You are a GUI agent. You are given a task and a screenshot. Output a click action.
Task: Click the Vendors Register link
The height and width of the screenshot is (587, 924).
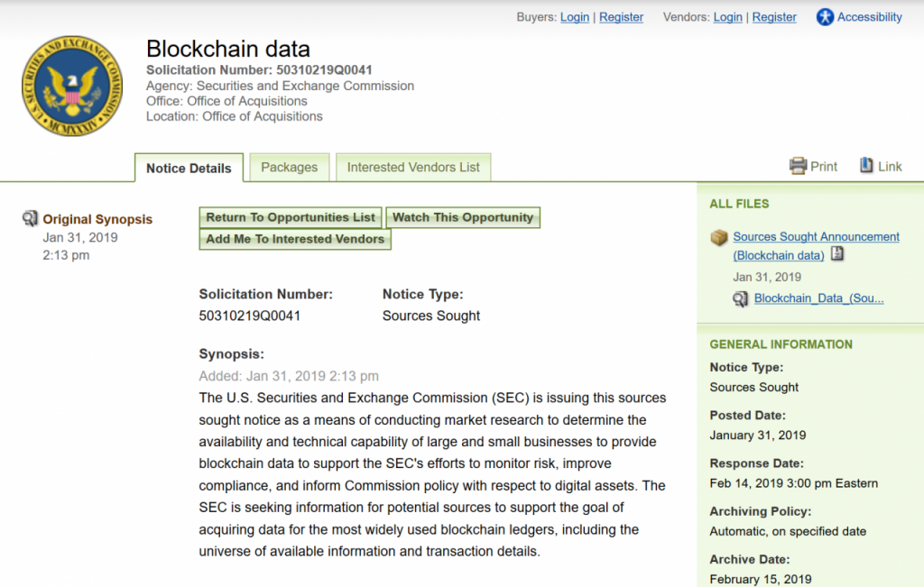tap(774, 17)
